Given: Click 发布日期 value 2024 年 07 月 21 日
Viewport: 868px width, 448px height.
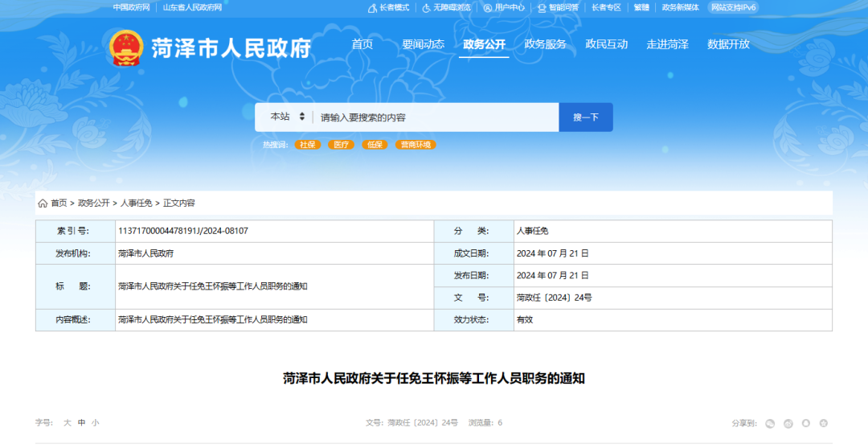Looking at the screenshot, I should (x=552, y=275).
